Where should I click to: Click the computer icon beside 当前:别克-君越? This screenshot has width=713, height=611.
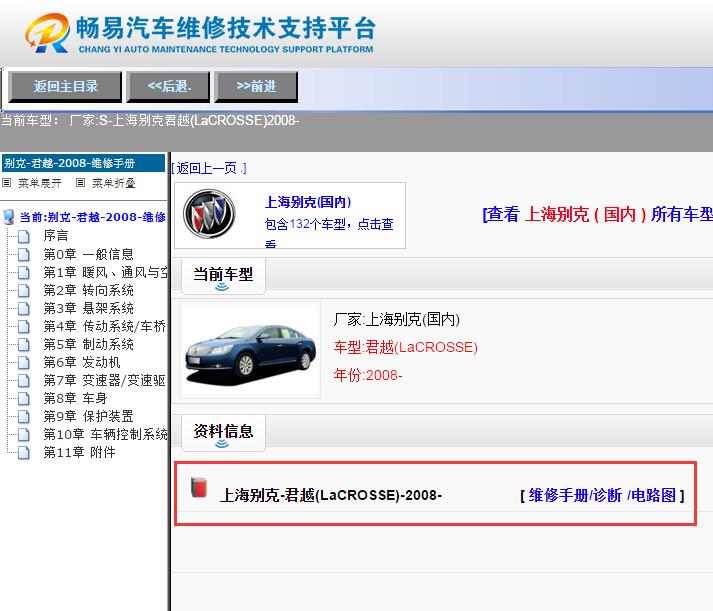(x=9, y=217)
